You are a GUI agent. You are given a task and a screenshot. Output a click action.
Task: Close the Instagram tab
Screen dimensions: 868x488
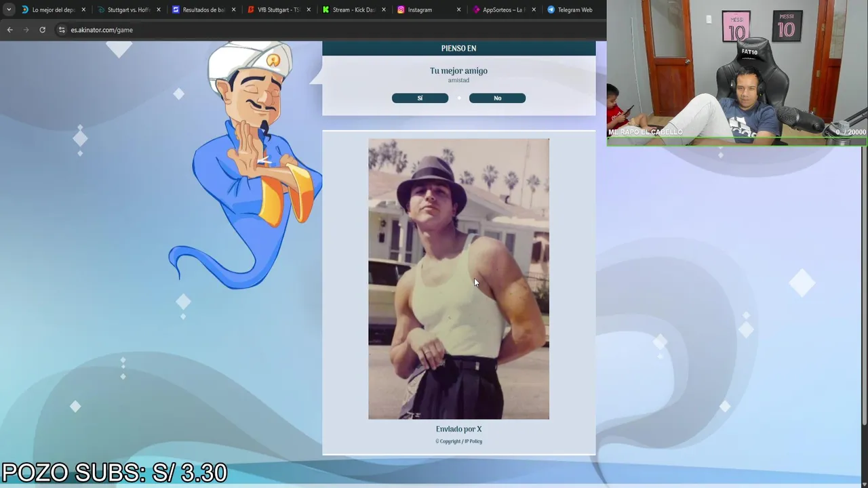click(x=458, y=9)
